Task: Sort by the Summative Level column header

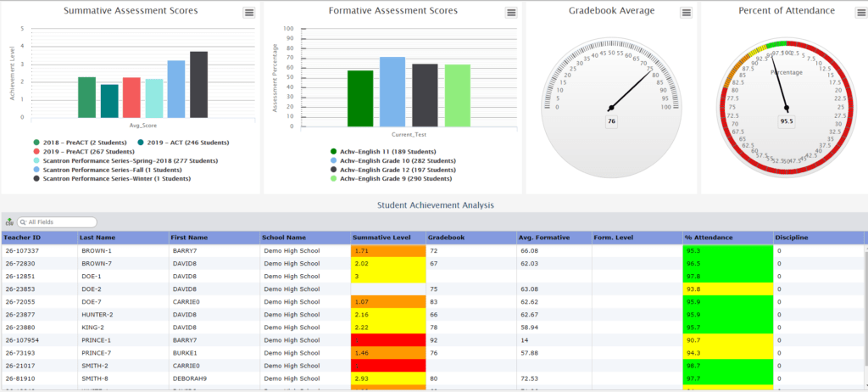Action: tap(381, 238)
